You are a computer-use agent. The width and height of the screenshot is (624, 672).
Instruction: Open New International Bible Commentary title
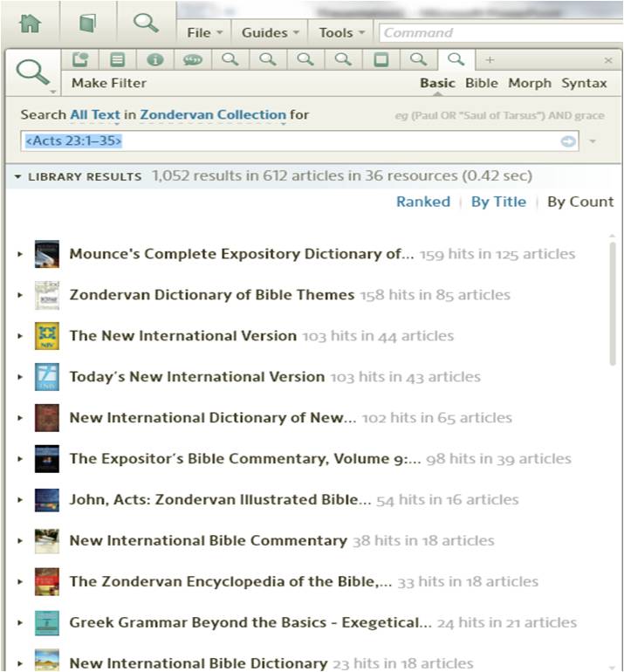coord(209,541)
